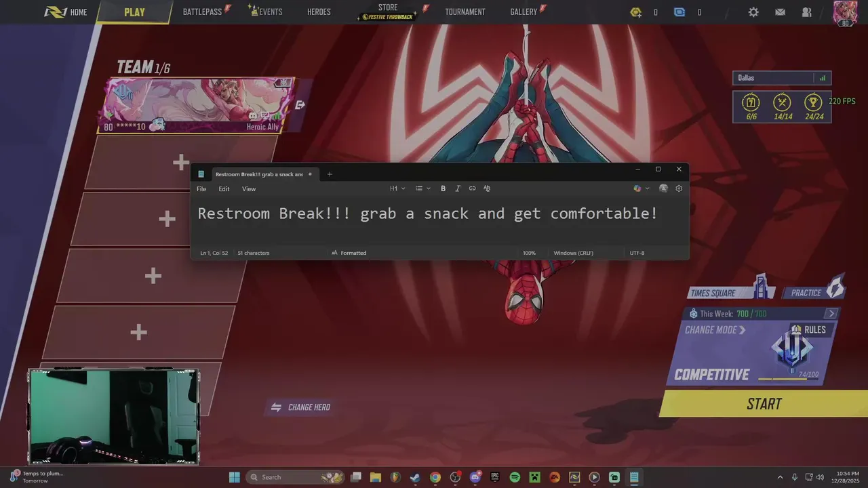Open Epic Games Launcher from taskbar

click(495, 477)
